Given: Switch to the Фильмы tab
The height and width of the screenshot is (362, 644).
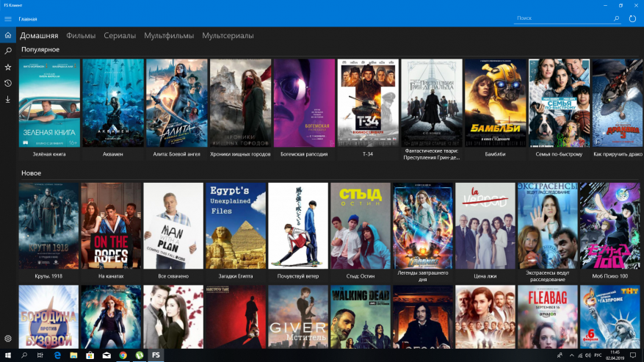Looking at the screenshot, I should point(81,36).
